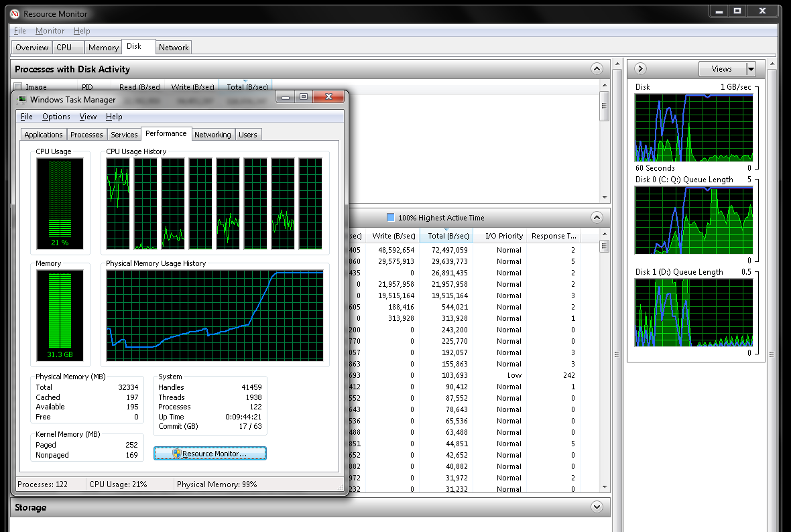
Task: Sort disk activity by Total (B/sec) column
Action: (x=448, y=236)
